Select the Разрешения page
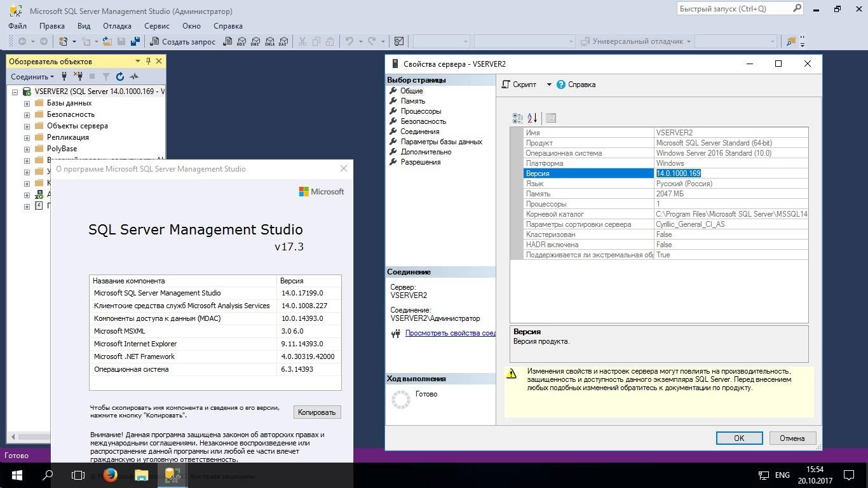868x488 pixels. pos(420,162)
